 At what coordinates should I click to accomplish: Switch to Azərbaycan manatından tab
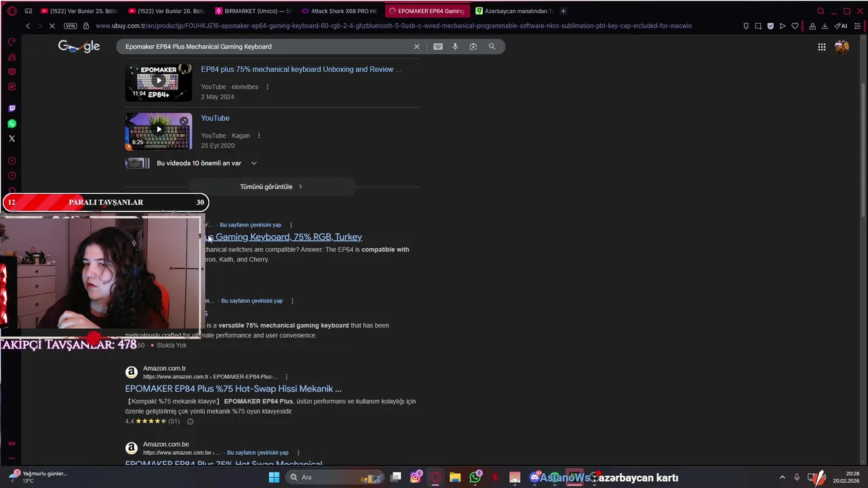(514, 11)
